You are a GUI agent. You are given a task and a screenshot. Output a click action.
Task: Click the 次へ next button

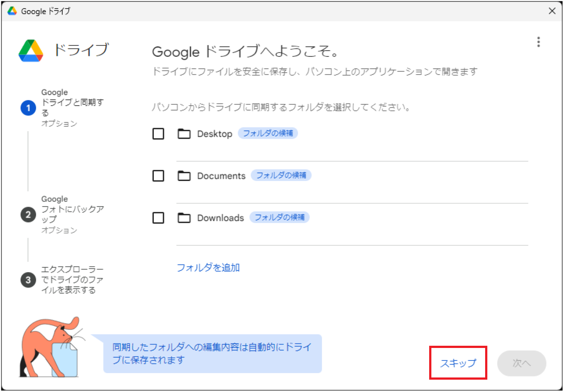click(522, 363)
